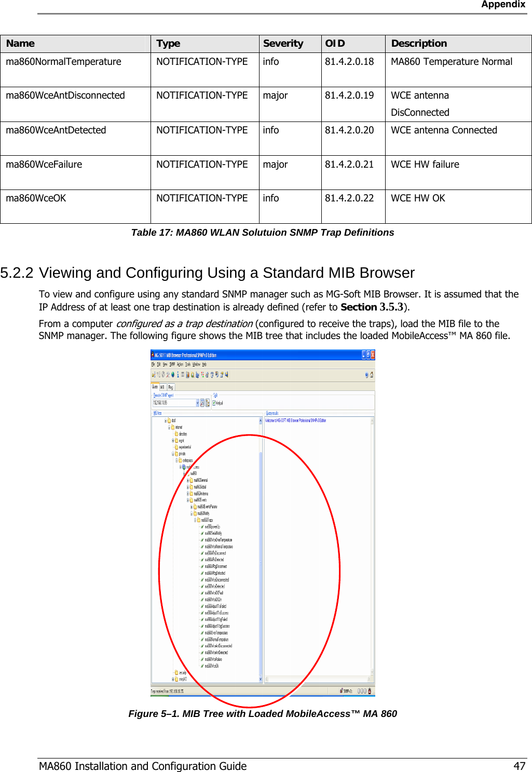Click the blue info 'i' toolbar icon
The width and height of the screenshot is (532, 772).
coord(178,374)
